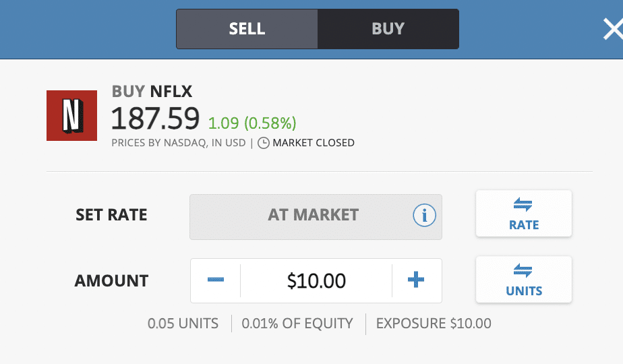Click the 0.05 UNITS summary
This screenshot has width=623, height=364.
(x=183, y=324)
